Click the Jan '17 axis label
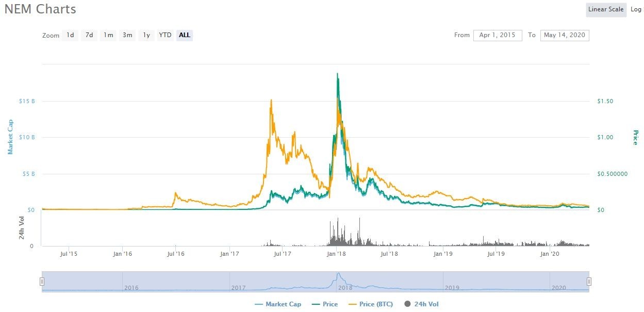The width and height of the screenshot is (644, 312). tap(229, 254)
